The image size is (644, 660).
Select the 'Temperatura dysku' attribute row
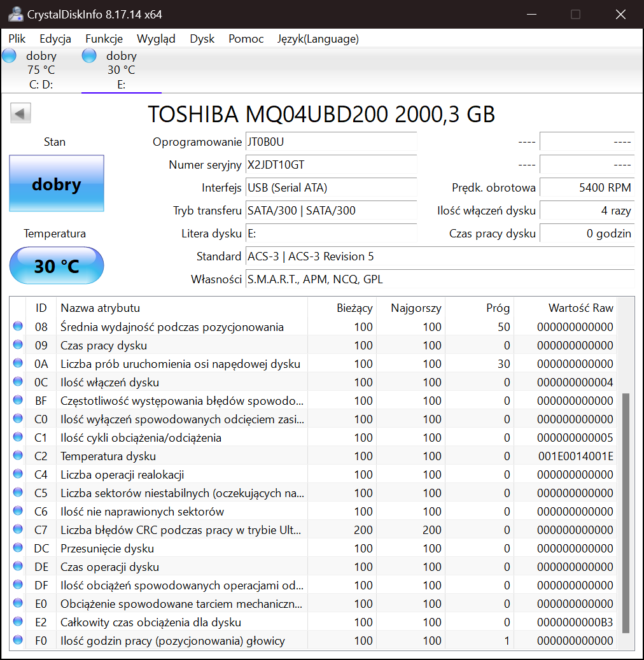click(x=312, y=456)
